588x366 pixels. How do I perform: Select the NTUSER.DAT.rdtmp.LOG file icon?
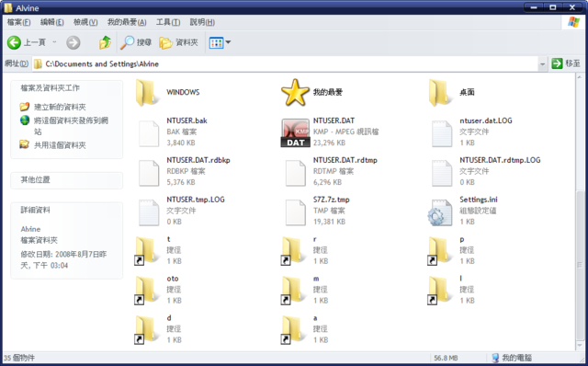pyautogui.click(x=442, y=173)
